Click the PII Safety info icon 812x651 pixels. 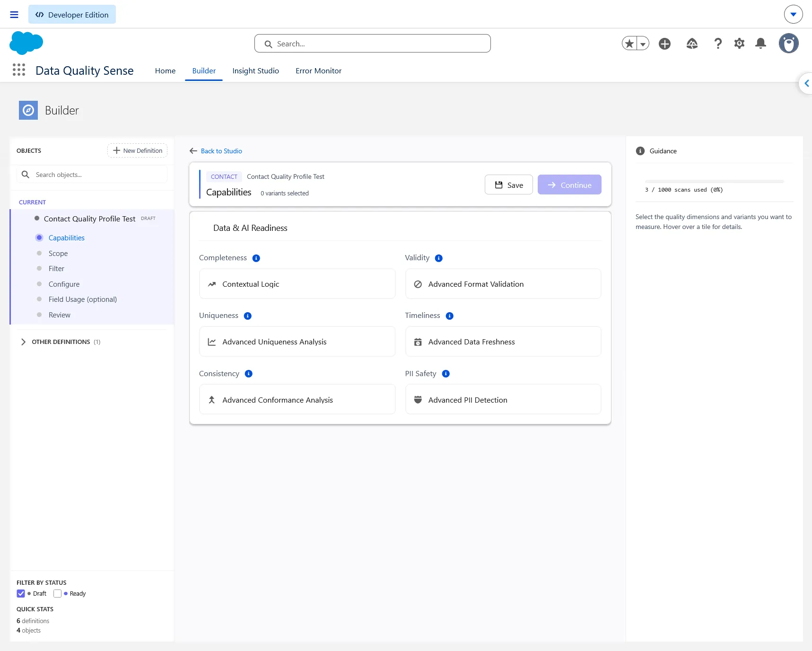coord(446,374)
